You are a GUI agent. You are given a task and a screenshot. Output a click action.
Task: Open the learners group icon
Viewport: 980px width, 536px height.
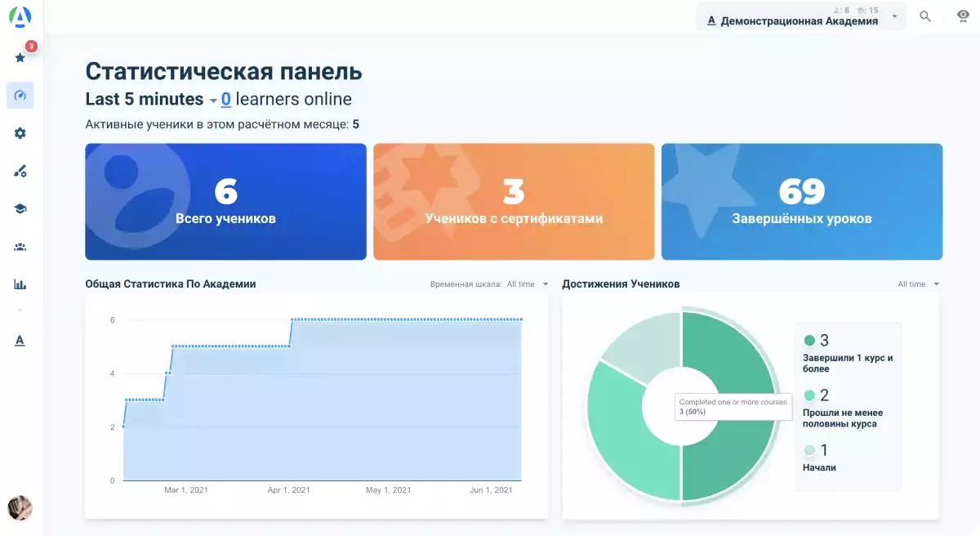point(20,247)
